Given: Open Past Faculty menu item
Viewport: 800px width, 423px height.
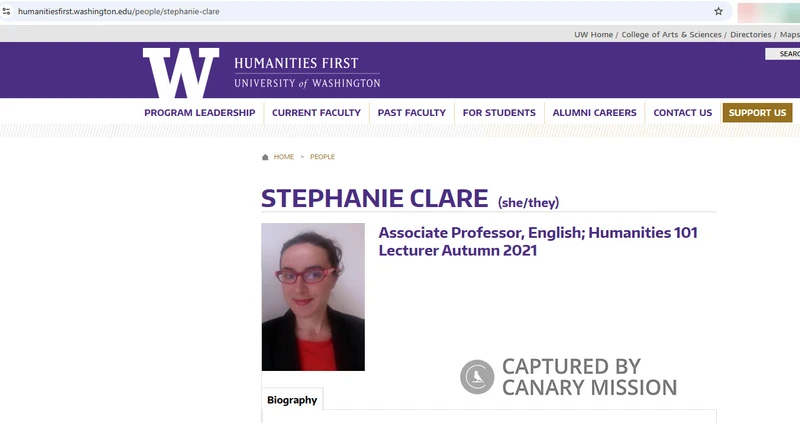Looking at the screenshot, I should (412, 113).
